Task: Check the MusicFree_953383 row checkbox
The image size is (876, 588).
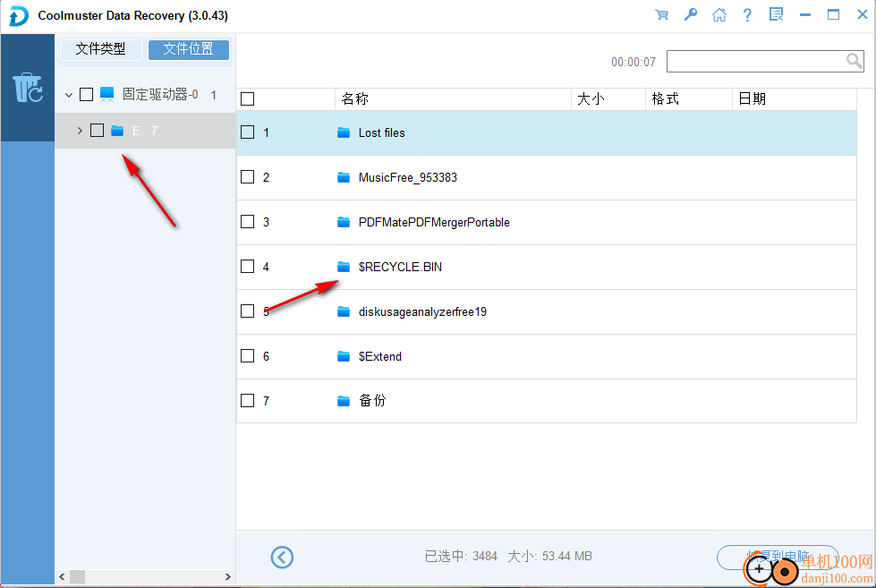Action: click(248, 176)
